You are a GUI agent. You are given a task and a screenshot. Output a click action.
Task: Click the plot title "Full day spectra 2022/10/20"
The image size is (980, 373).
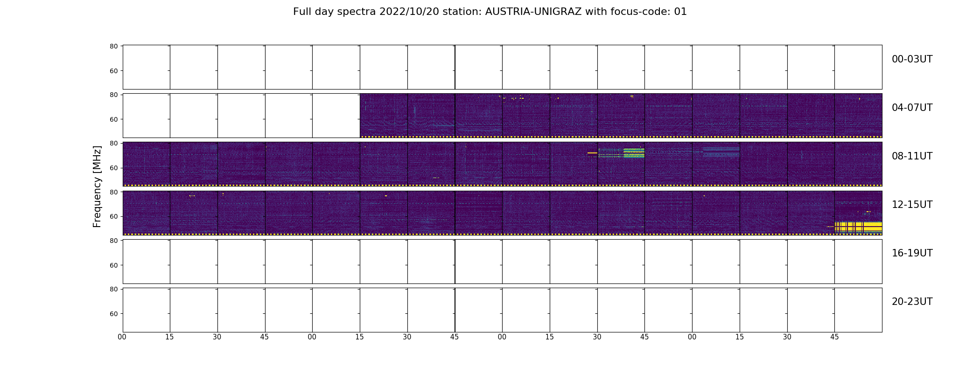tap(366, 12)
